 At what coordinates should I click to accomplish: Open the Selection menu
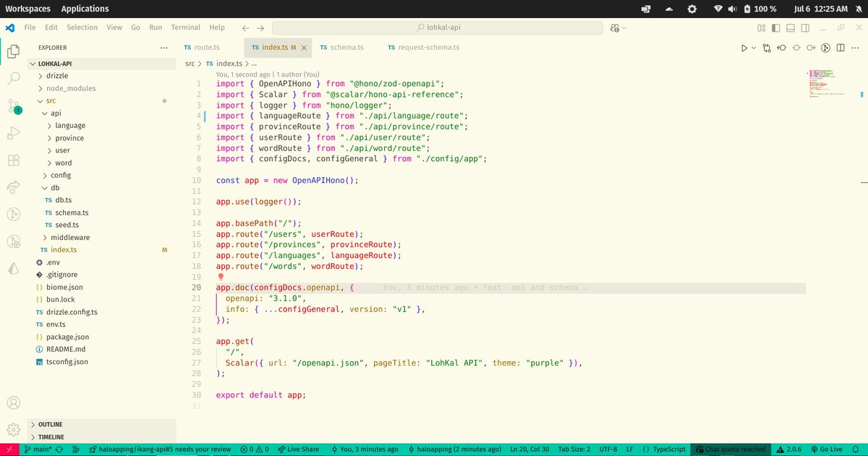coord(82,27)
